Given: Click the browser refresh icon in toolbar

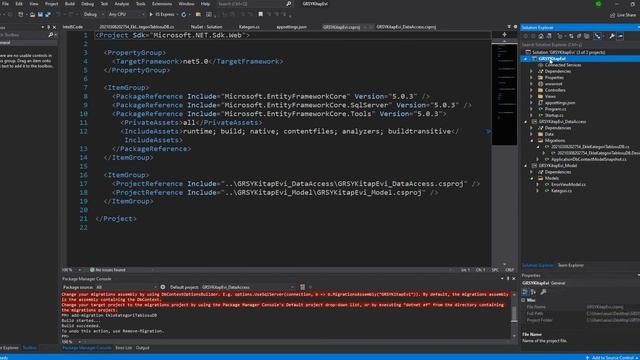Looking at the screenshot, I should (184, 14).
